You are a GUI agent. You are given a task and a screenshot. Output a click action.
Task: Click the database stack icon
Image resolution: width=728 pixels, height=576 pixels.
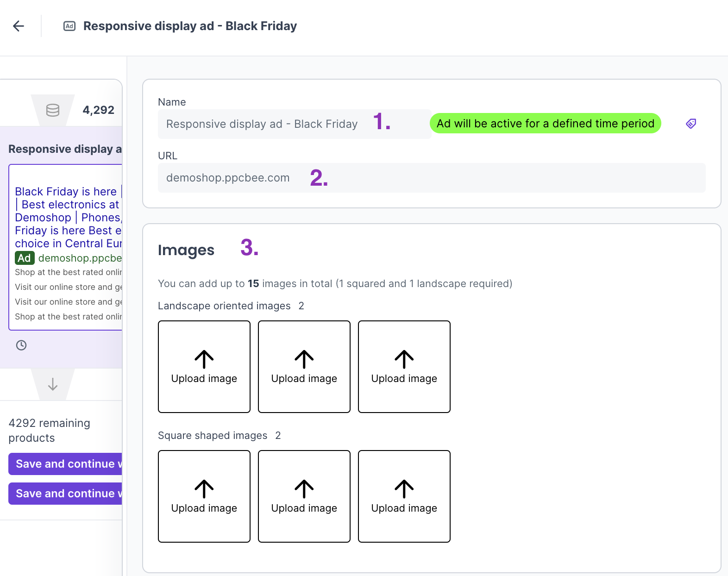click(53, 110)
